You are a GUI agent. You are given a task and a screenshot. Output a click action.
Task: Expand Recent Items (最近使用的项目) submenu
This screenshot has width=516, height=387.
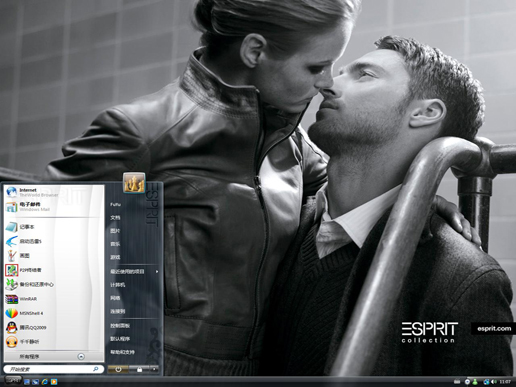coord(133,272)
